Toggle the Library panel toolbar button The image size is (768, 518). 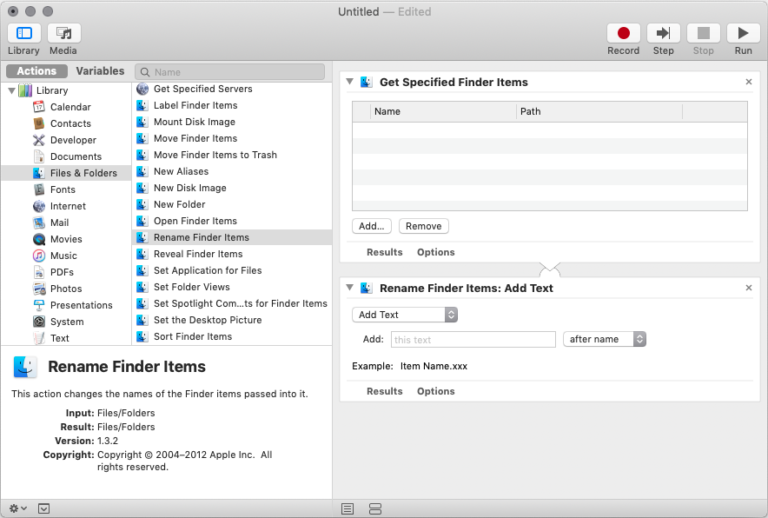[x=24, y=33]
